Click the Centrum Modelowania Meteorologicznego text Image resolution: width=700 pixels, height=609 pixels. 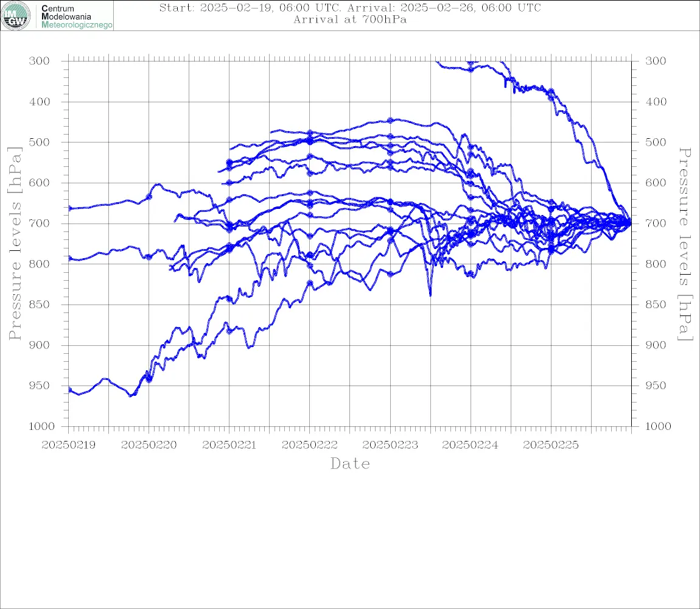click(77, 16)
